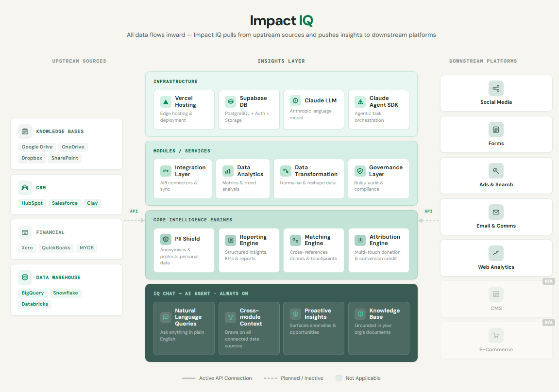Select the OneDrive tag
This screenshot has width=559, height=392.
[73, 147]
